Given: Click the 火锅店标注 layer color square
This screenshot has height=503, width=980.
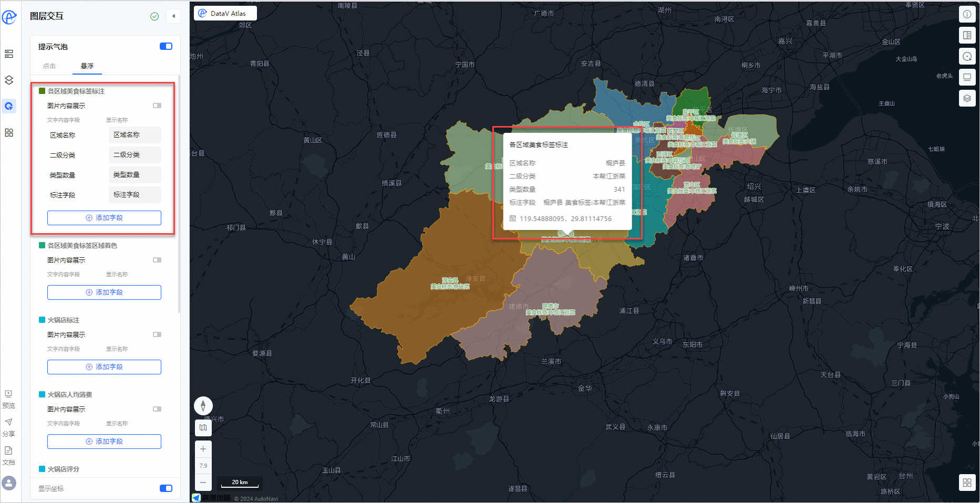Looking at the screenshot, I should click(42, 320).
